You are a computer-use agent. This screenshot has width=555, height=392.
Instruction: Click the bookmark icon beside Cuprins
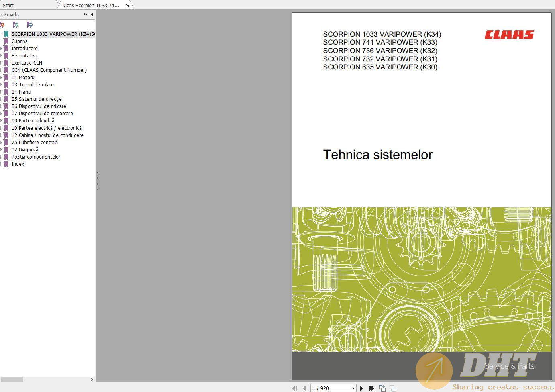click(x=6, y=41)
